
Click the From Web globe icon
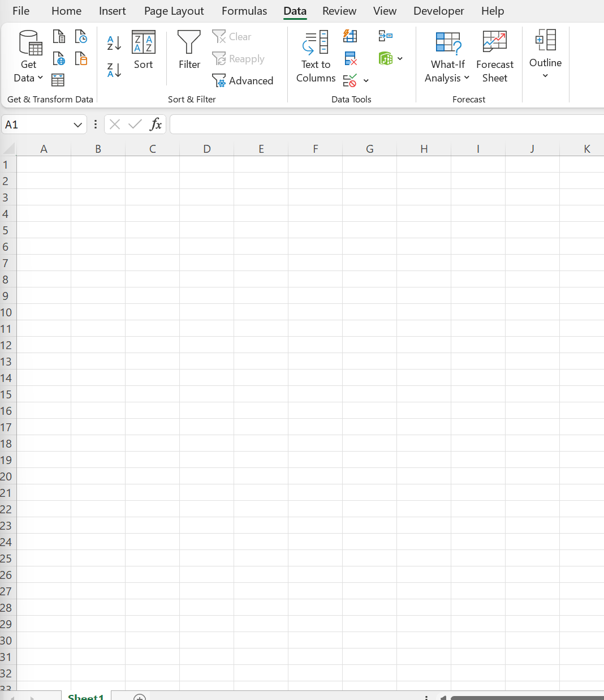click(59, 58)
